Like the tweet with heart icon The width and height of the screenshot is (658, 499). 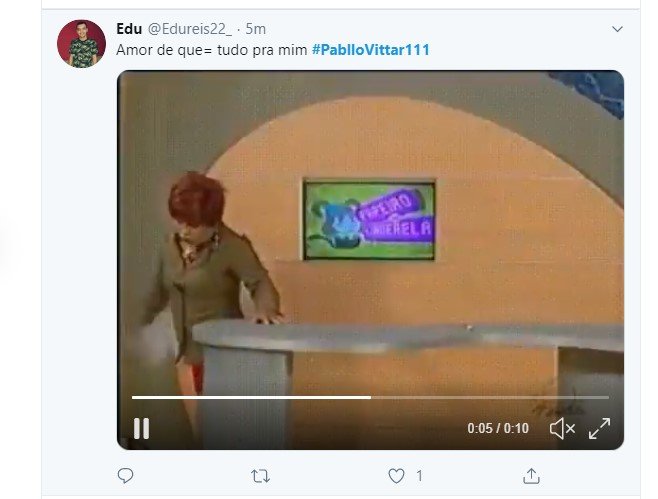pos(396,476)
